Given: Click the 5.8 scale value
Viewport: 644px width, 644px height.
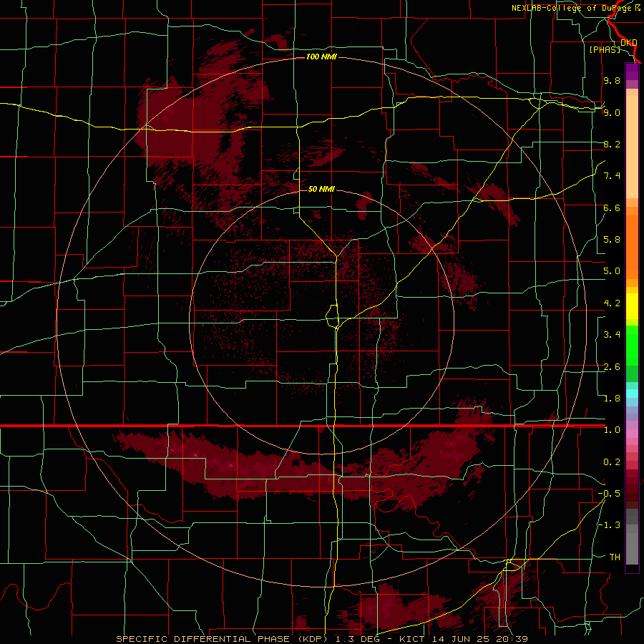Looking at the screenshot, I should (612, 240).
